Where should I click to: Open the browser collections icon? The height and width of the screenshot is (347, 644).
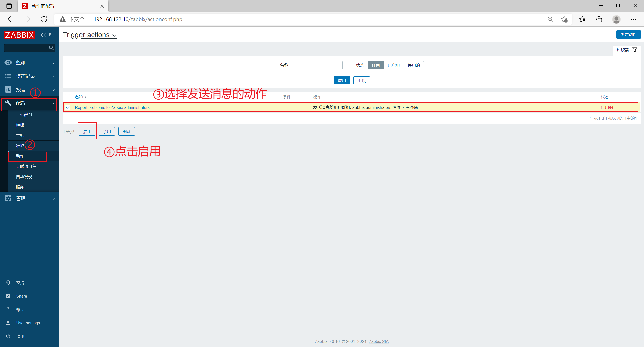(x=599, y=19)
